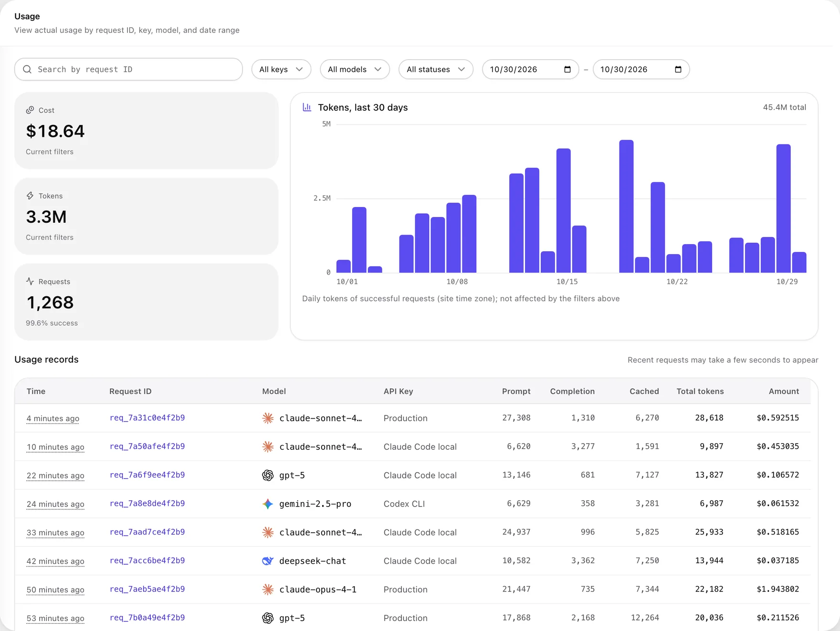Image resolution: width=840 pixels, height=631 pixels.
Task: Open the start date calendar picker icon
Action: pos(567,69)
